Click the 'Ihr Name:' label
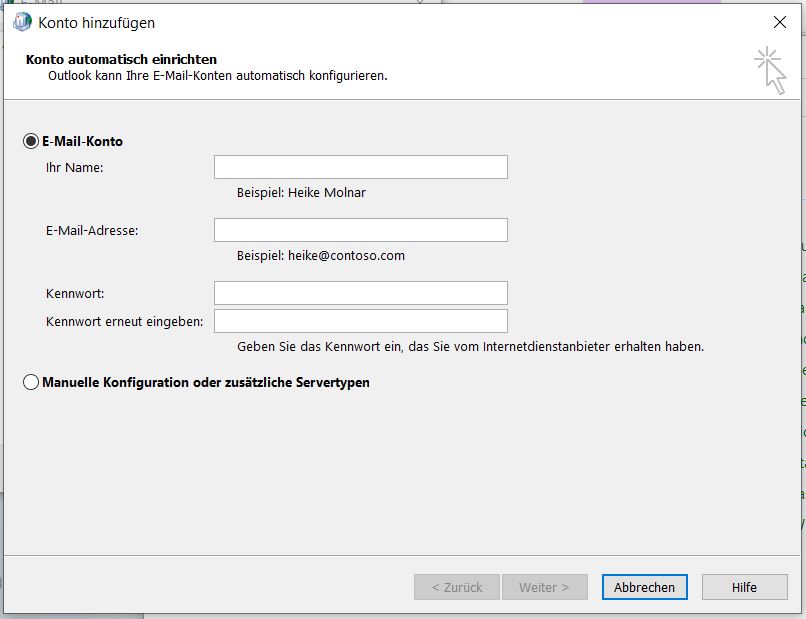This screenshot has height=619, width=806. pyautogui.click(x=75, y=167)
